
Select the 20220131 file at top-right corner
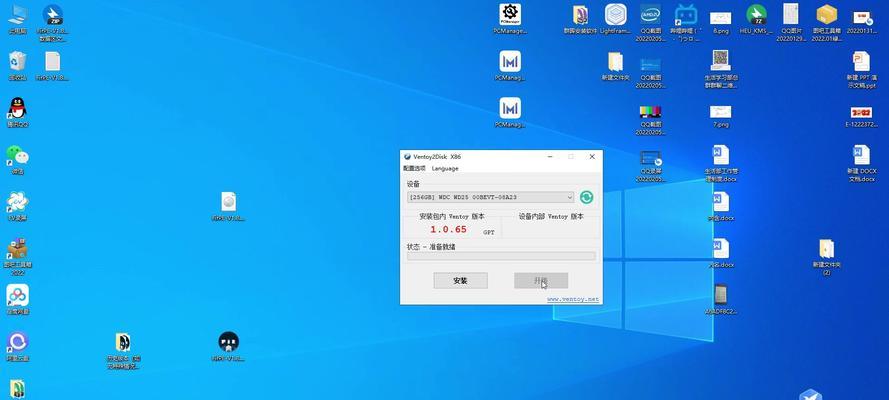[861, 20]
